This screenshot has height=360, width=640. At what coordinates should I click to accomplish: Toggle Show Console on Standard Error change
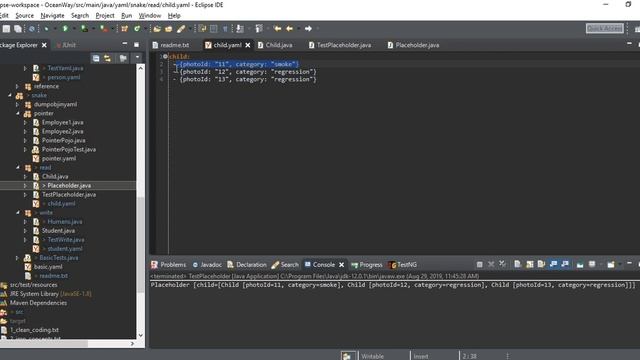pyautogui.click(x=565, y=264)
